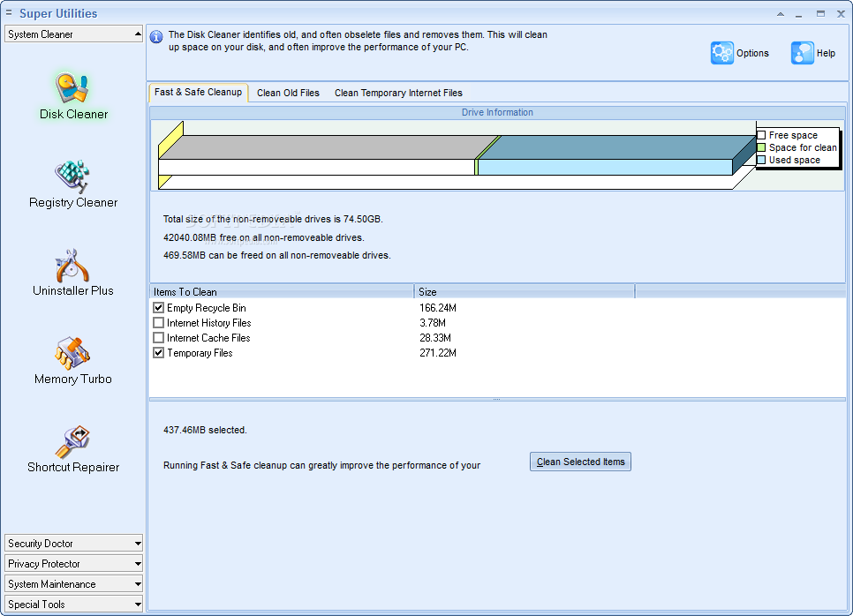
Task: Click the up-arrow icon in title bar
Action: [781, 14]
